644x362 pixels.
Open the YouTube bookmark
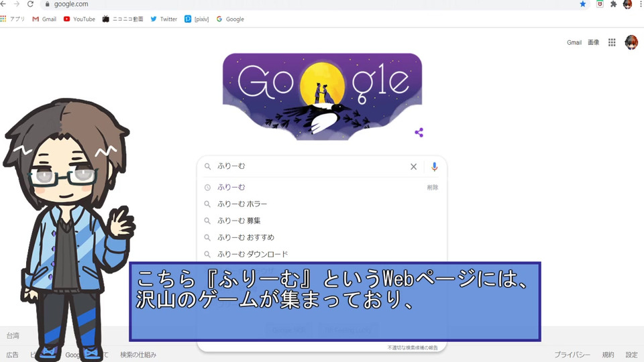coord(79,19)
